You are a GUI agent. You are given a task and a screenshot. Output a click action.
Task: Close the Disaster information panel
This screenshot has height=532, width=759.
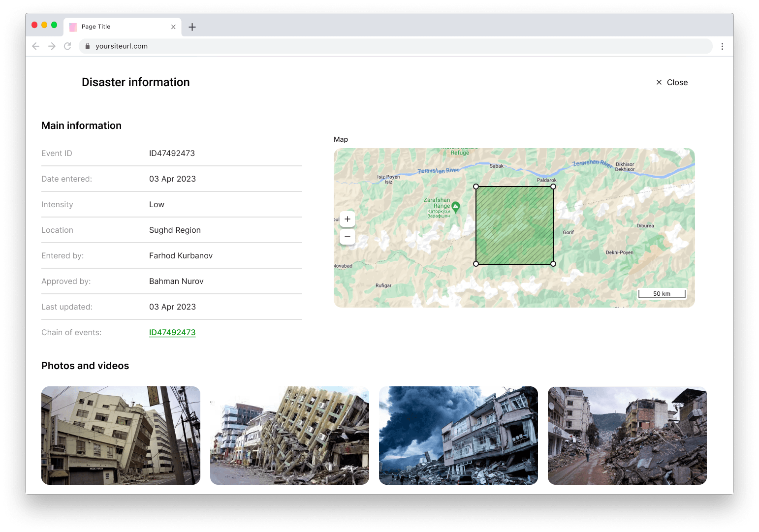coord(672,83)
